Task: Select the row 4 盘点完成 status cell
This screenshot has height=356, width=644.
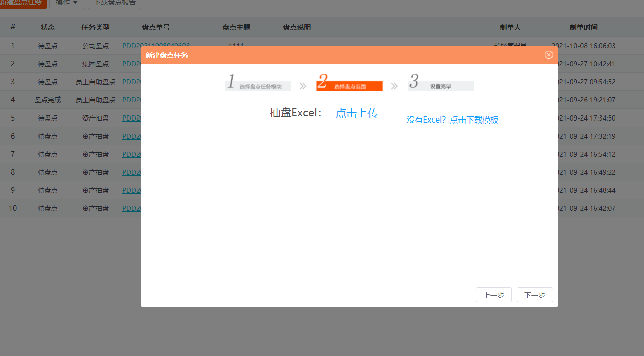Action: click(48, 100)
